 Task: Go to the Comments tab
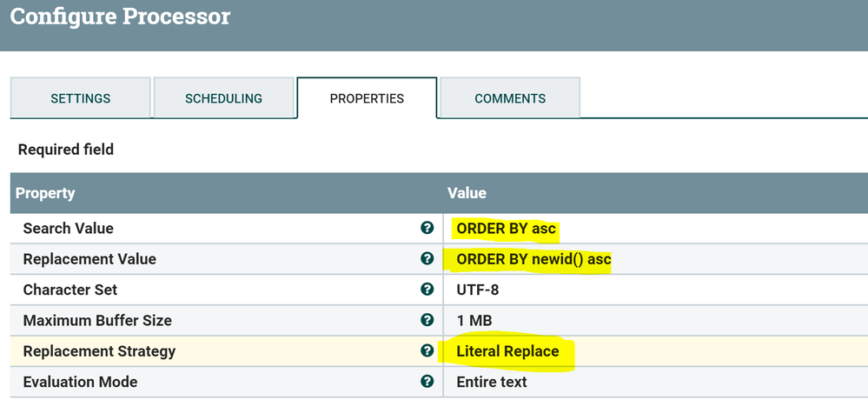510,98
